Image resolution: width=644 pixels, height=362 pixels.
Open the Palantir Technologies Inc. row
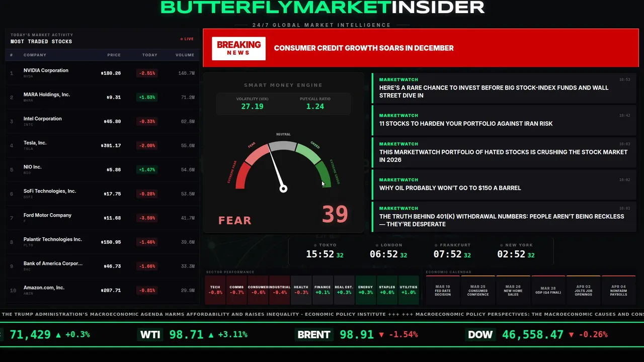coord(103,242)
